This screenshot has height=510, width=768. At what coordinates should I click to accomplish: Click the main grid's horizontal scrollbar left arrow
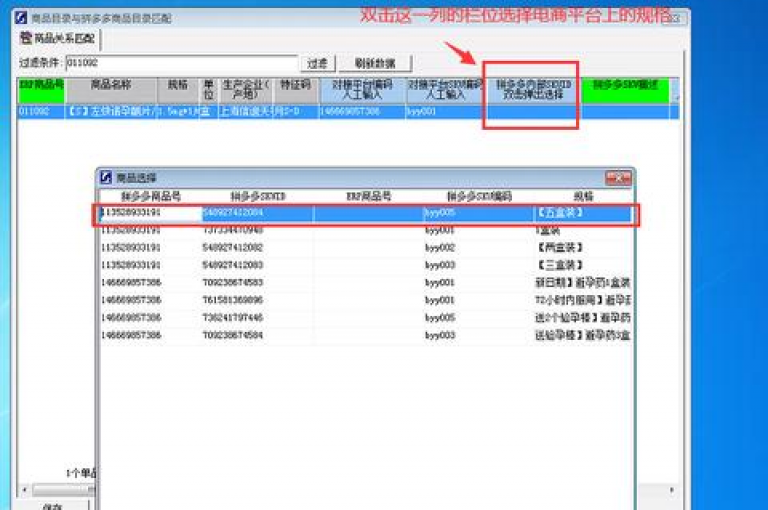(x=24, y=489)
